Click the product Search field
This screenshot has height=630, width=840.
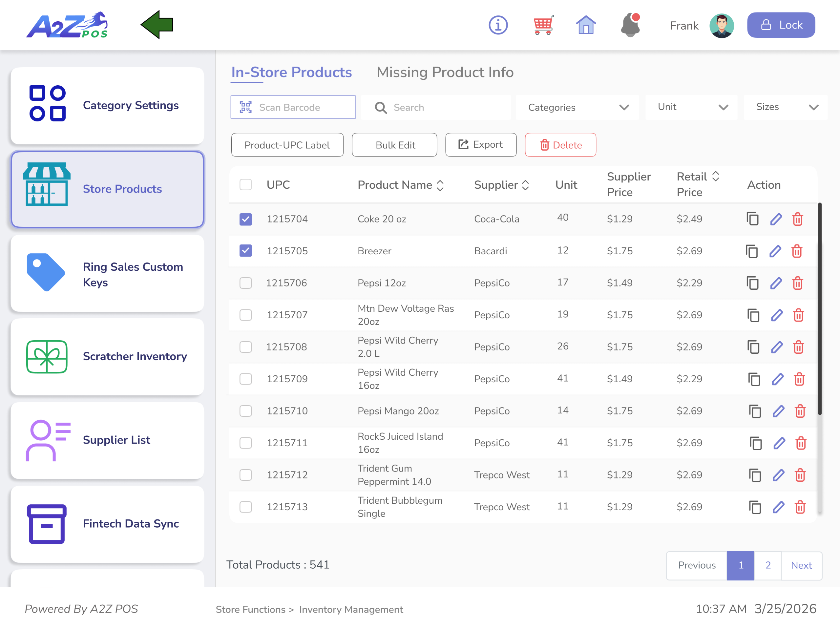[436, 108]
